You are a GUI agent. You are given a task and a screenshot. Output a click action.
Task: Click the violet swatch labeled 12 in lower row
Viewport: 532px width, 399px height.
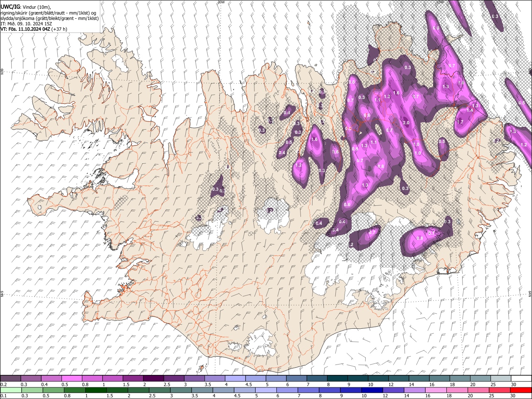pos(393,390)
